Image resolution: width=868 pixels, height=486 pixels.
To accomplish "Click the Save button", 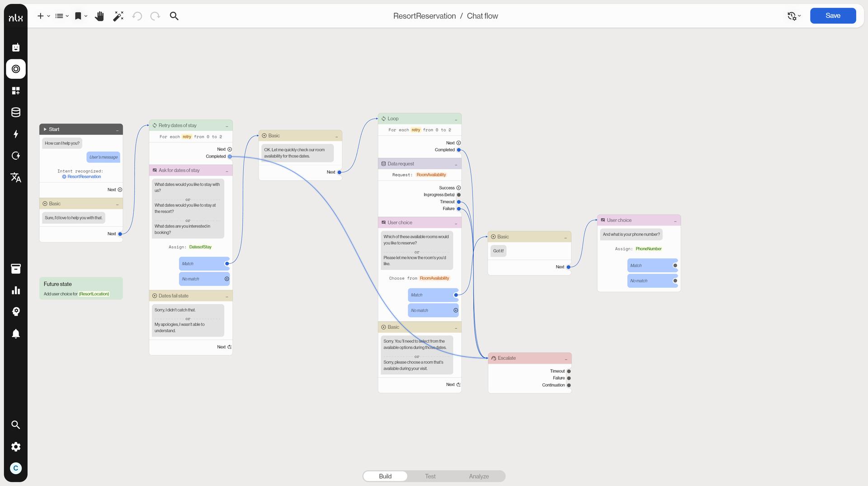I will coord(833,16).
